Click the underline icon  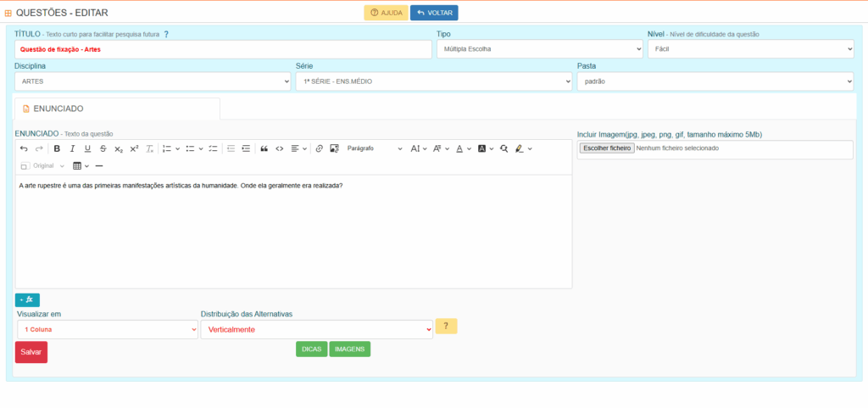(x=87, y=148)
